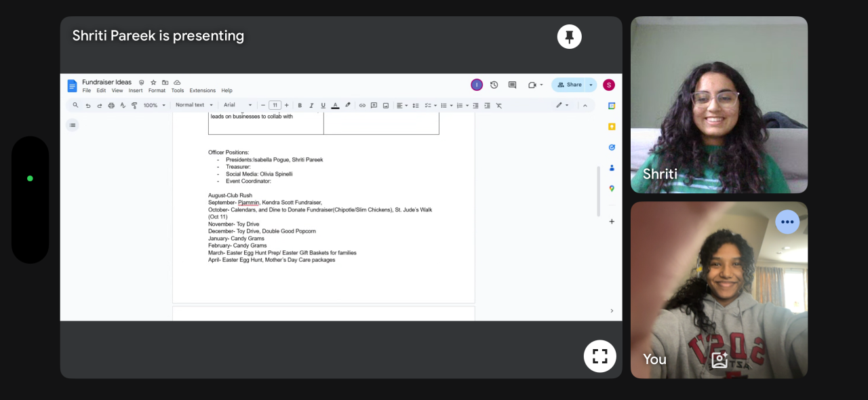Open the bulleted list options dropdown

coord(446,105)
